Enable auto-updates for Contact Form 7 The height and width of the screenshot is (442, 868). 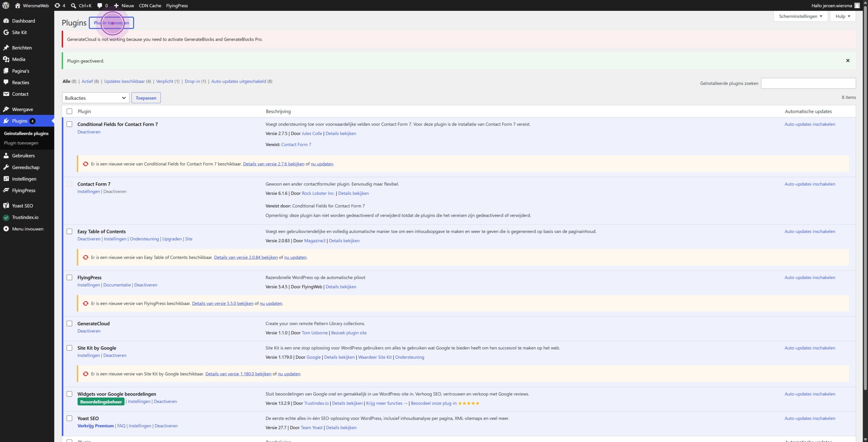(x=810, y=184)
